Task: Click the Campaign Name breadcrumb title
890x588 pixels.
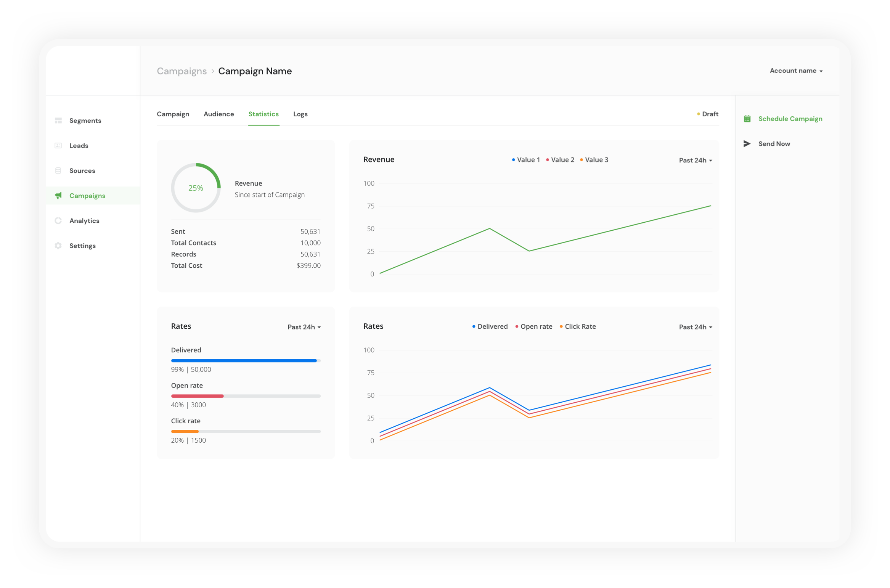Action: click(255, 71)
